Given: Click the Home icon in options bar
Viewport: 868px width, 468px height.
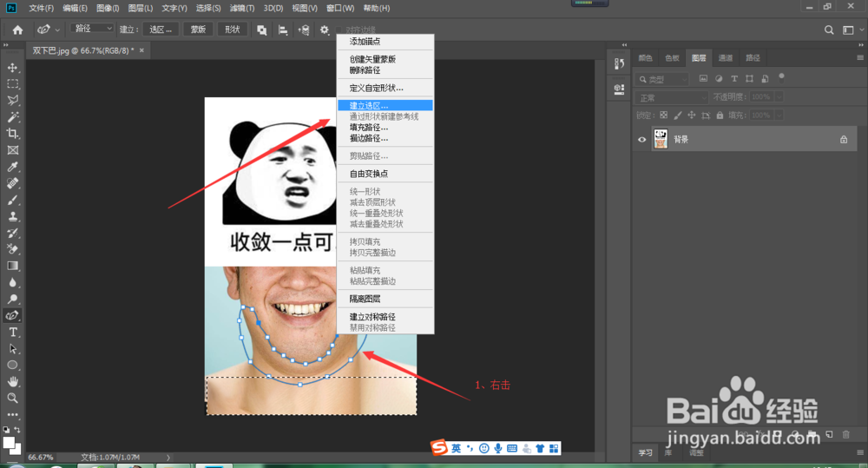Looking at the screenshot, I should [x=17, y=30].
